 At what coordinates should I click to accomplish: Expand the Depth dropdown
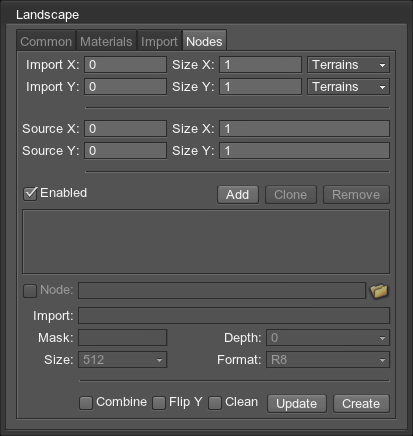(328, 338)
